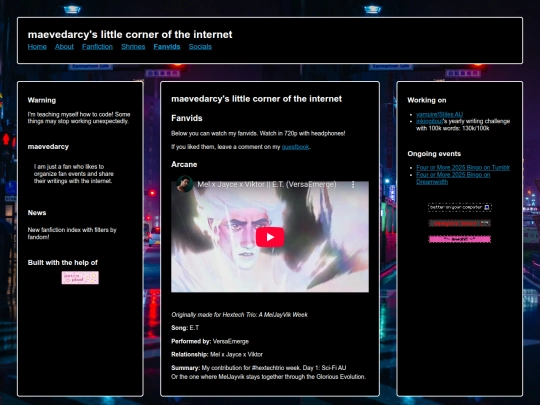Screen dimensions: 540x405
Task: Click the 'vampire lover' badge
Action: (x=460, y=223)
